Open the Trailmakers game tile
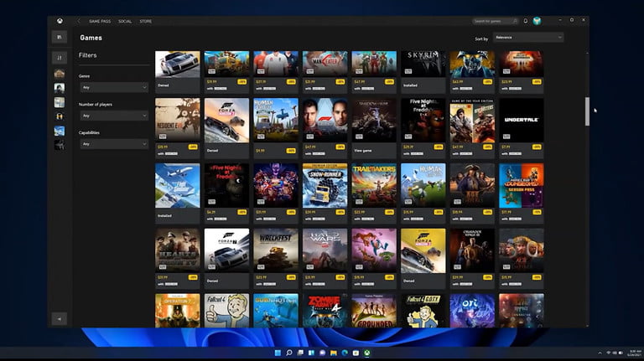Screen dimensions: 644x361 pos(374,185)
